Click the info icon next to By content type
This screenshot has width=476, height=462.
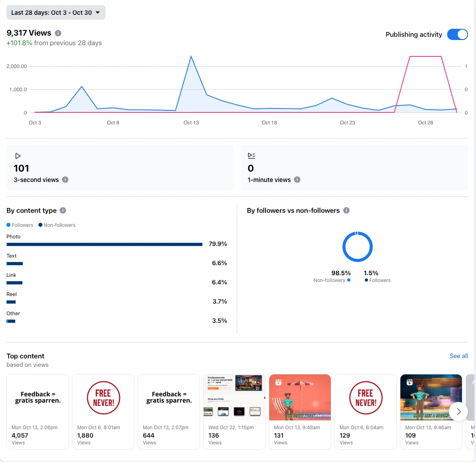pyautogui.click(x=62, y=210)
